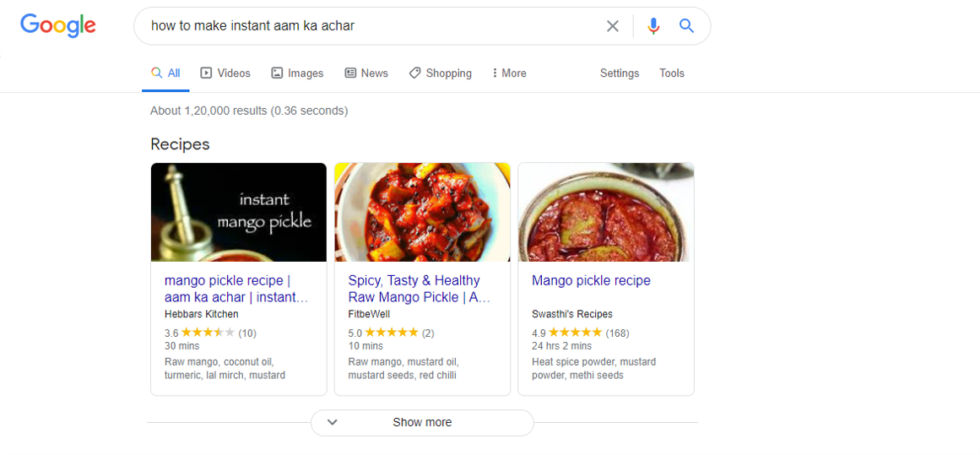Image resolution: width=980 pixels, height=455 pixels.
Task: Open the Settings menu
Action: point(620,73)
